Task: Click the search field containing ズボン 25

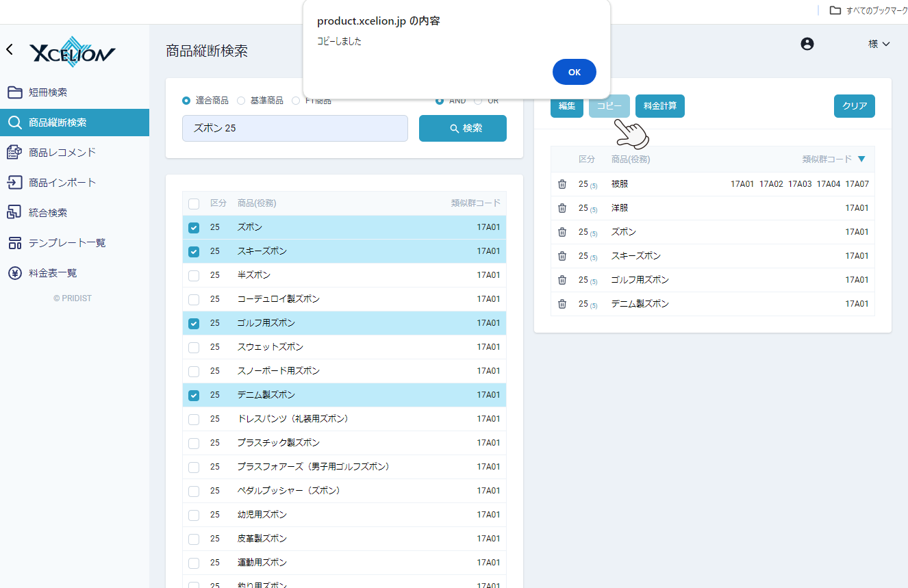Action: 295,128
